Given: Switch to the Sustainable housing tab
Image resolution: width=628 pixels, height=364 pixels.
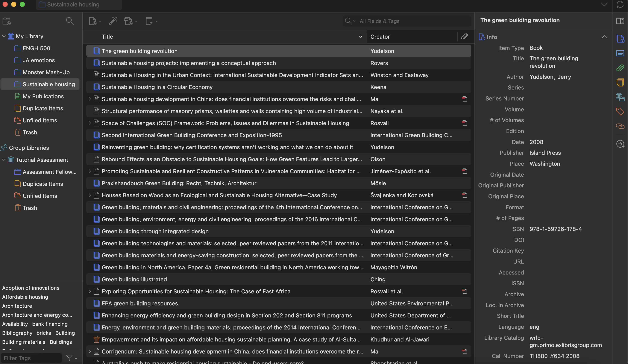Looking at the screenshot, I should pos(79,5).
